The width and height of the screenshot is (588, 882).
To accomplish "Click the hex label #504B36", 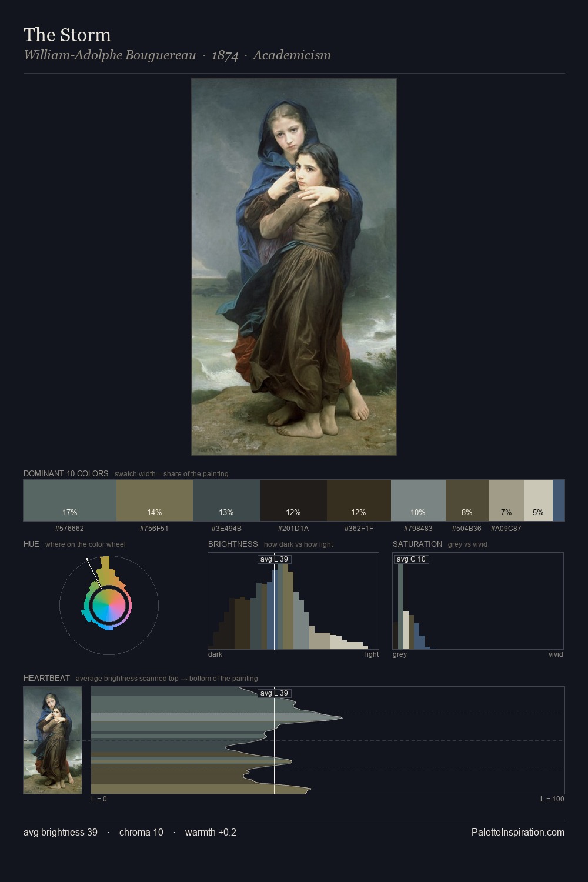I will point(467,529).
